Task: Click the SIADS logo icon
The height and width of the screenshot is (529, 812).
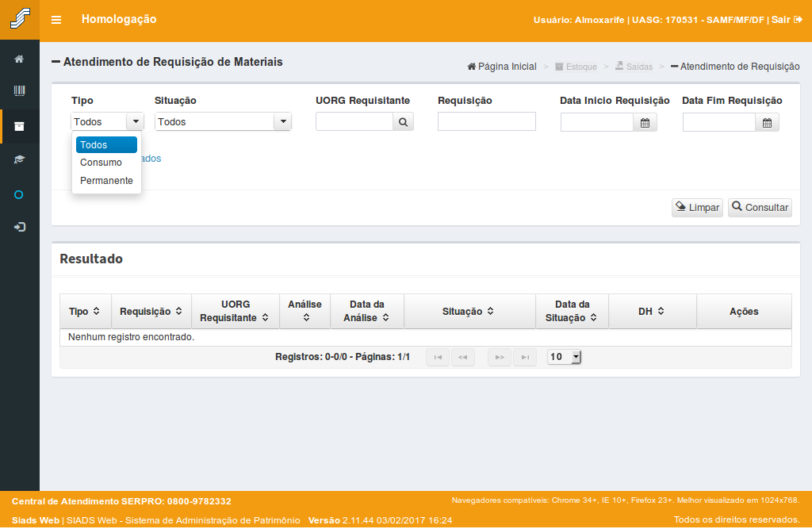Action: click(x=20, y=19)
